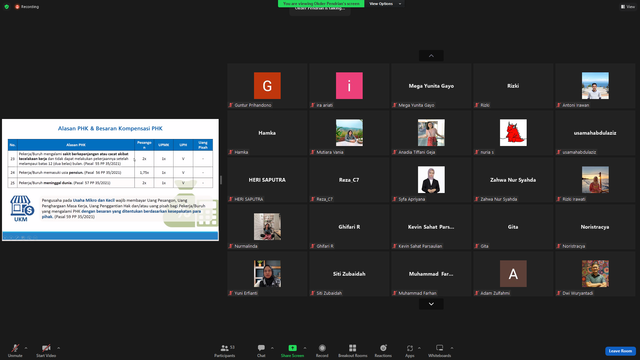Click Syfa Apriyana's profile picture
The height and width of the screenshot is (360, 640).
point(431,180)
